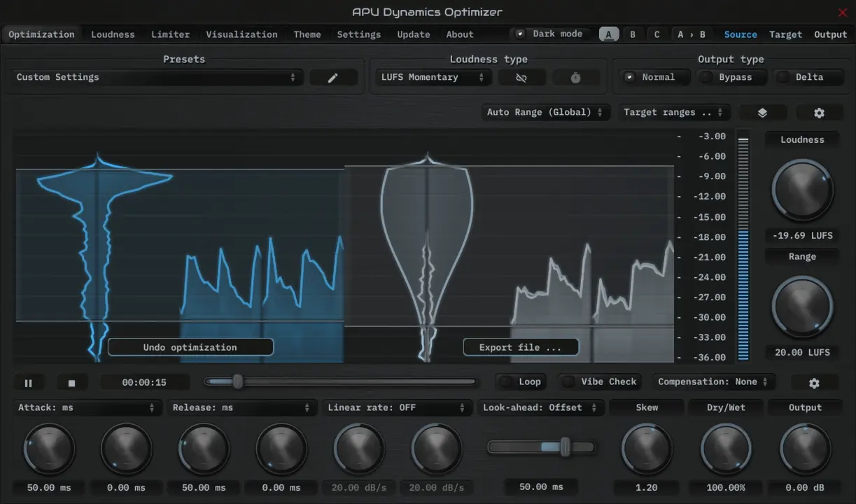Click the first Attack knob above 50.00 ms
The width and height of the screenshot is (856, 504).
[x=49, y=449]
